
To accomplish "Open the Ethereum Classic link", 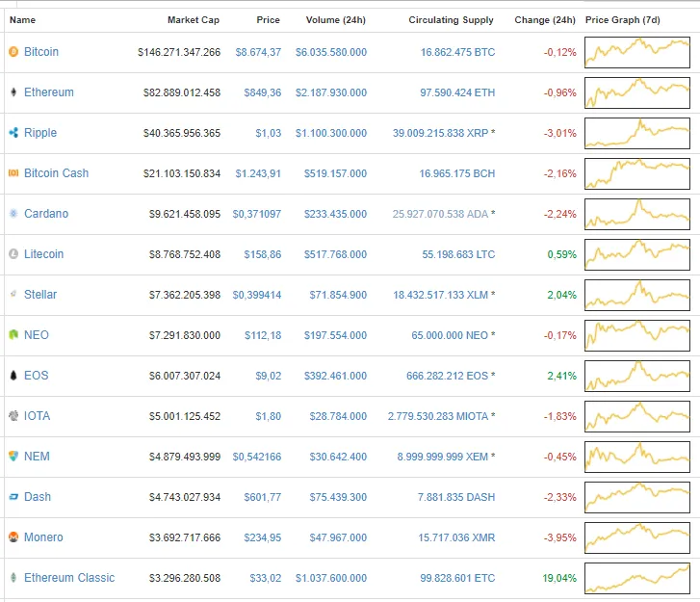I will (69, 578).
